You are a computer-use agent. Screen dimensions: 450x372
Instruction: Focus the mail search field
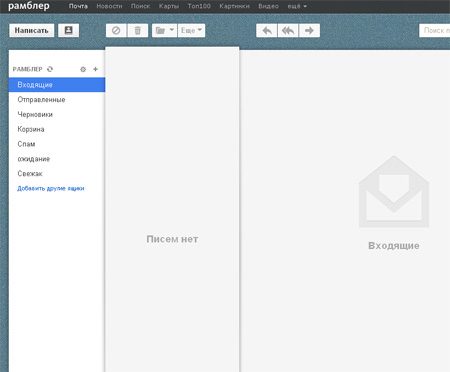coord(435,30)
